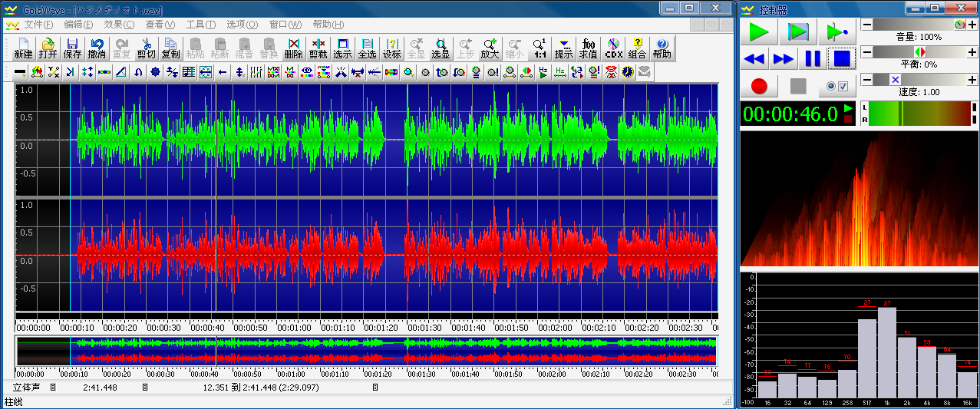Click the 帮助 (Help) toolbar icon

(662, 48)
